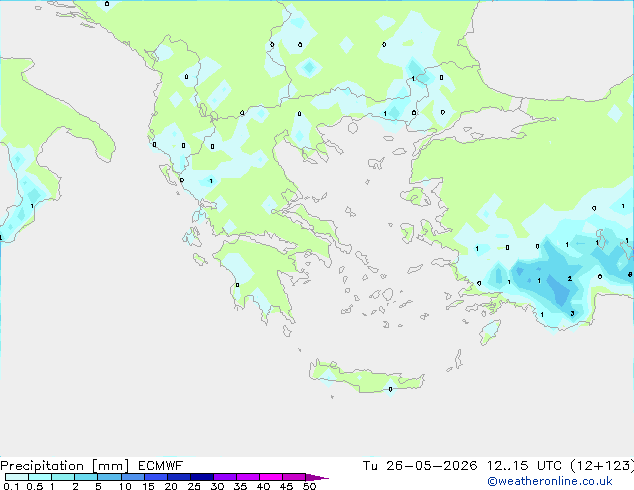
Task: Click the legend label '20'
Action: pyautogui.click(x=171, y=486)
